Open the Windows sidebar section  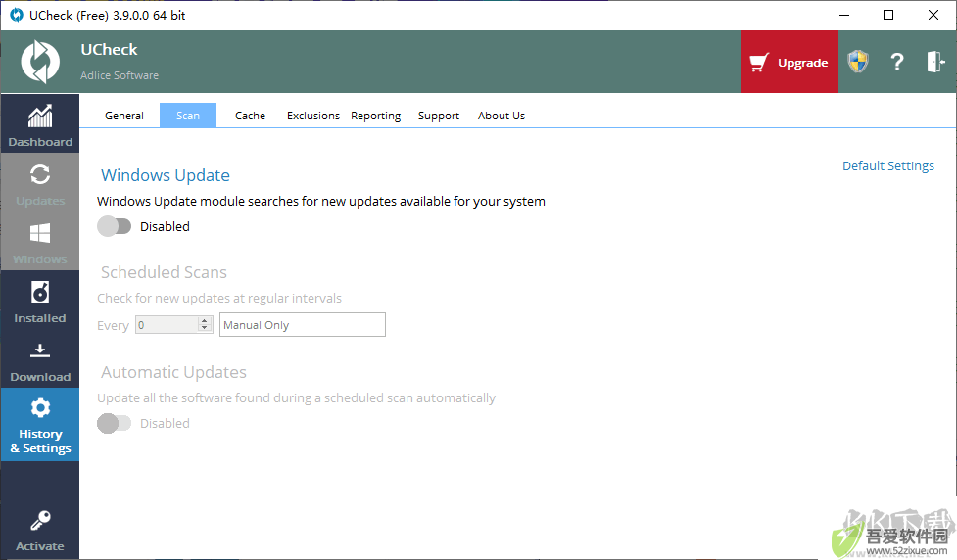click(x=40, y=242)
